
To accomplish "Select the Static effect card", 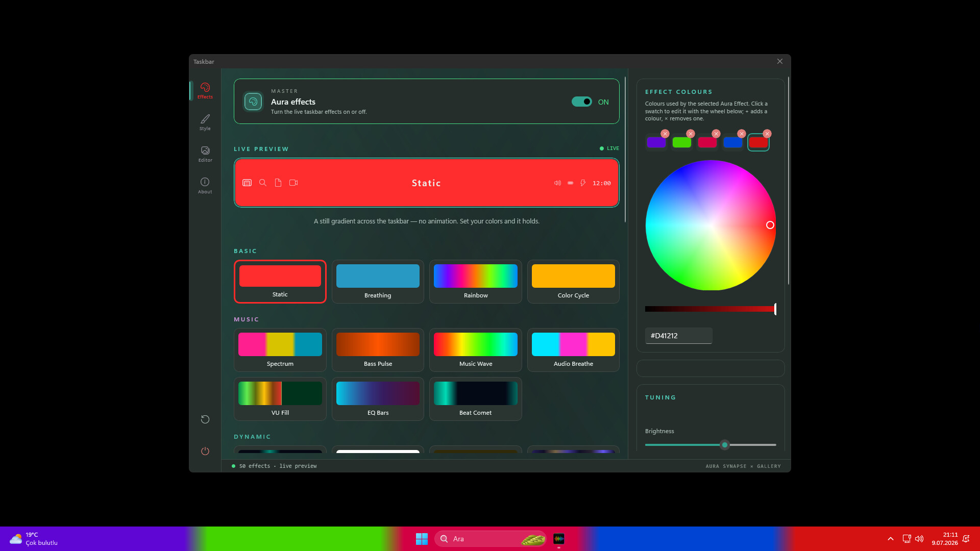I will coord(280,282).
